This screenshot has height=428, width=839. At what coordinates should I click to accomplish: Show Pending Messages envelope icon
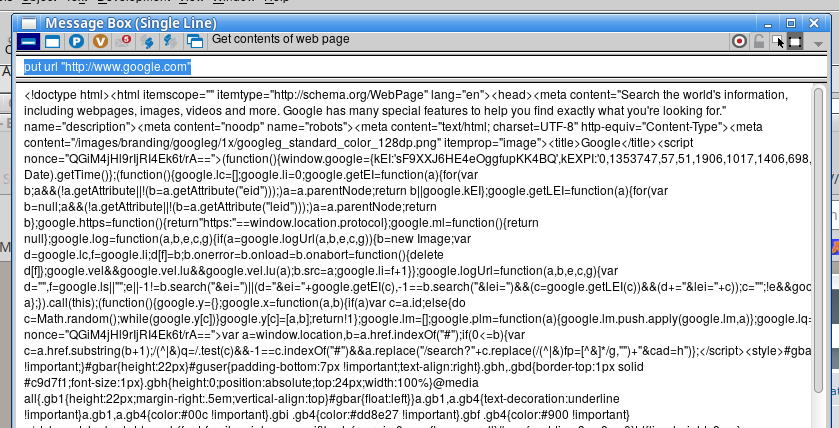(124, 41)
